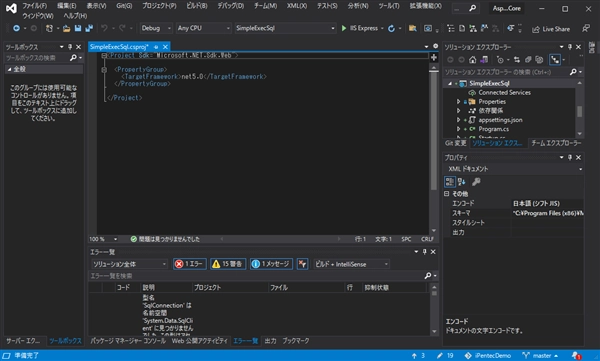Click the Toolbox search magnifier icon
Image resolution: width=600 pixels, height=361 pixels.
click(x=73, y=57)
